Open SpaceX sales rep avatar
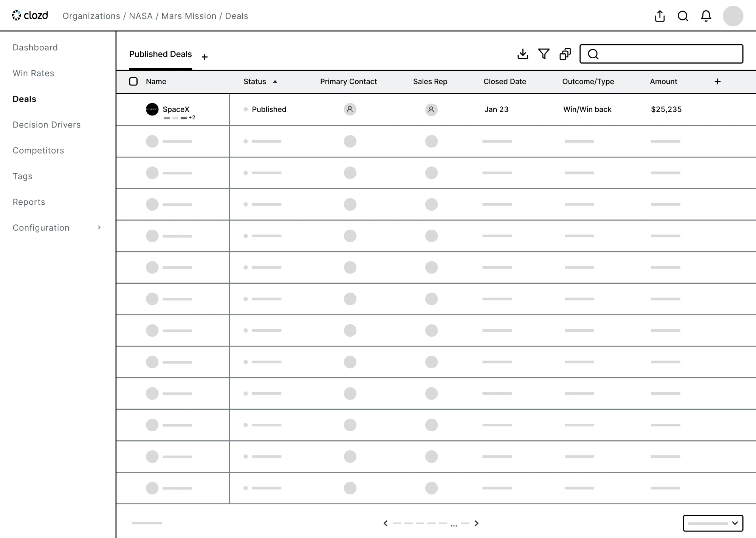Viewport: 756px width, 538px height. 431,110
